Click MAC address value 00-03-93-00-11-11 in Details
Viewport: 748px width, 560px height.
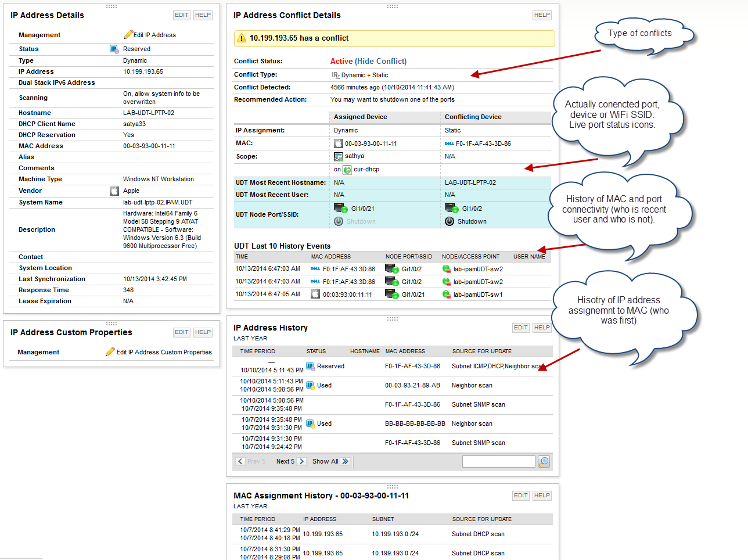point(149,146)
